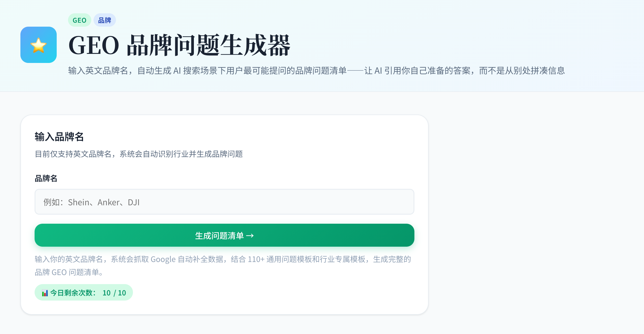This screenshot has height=334, width=644.
Task: Select the green GEO tag
Action: (79, 20)
